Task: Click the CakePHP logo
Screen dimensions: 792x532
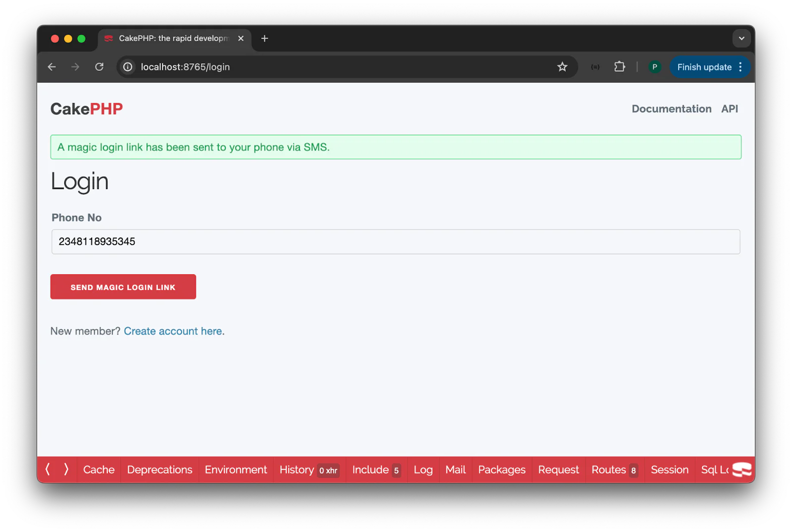Action: pos(87,109)
